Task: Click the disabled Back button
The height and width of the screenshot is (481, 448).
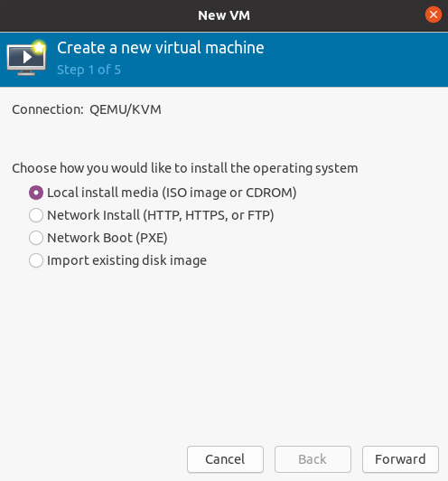Action: [x=313, y=459]
